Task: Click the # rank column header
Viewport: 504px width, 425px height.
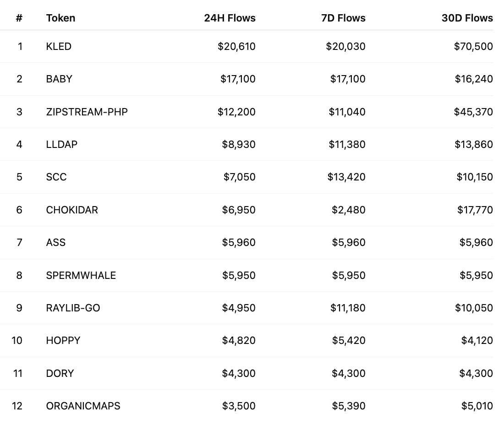Action: (x=19, y=18)
